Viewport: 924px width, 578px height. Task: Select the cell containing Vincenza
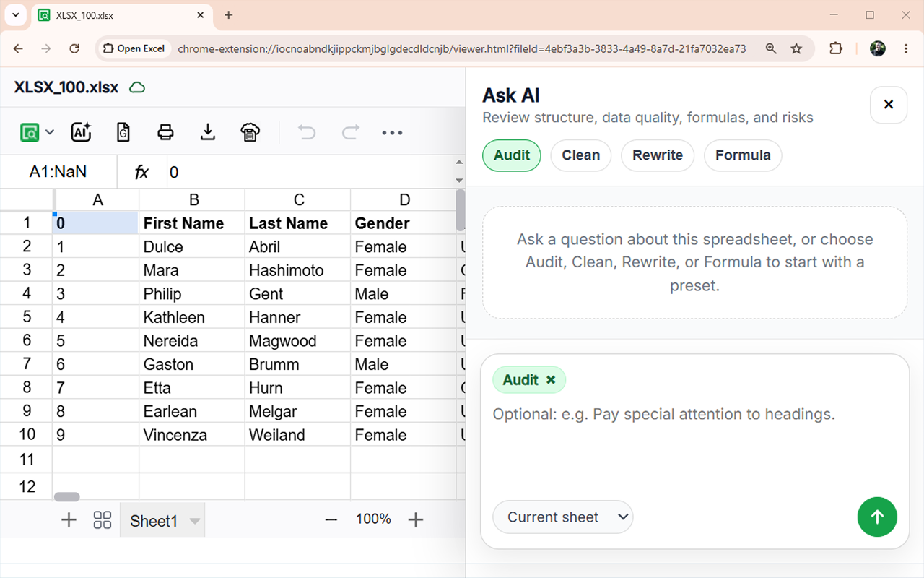(192, 435)
